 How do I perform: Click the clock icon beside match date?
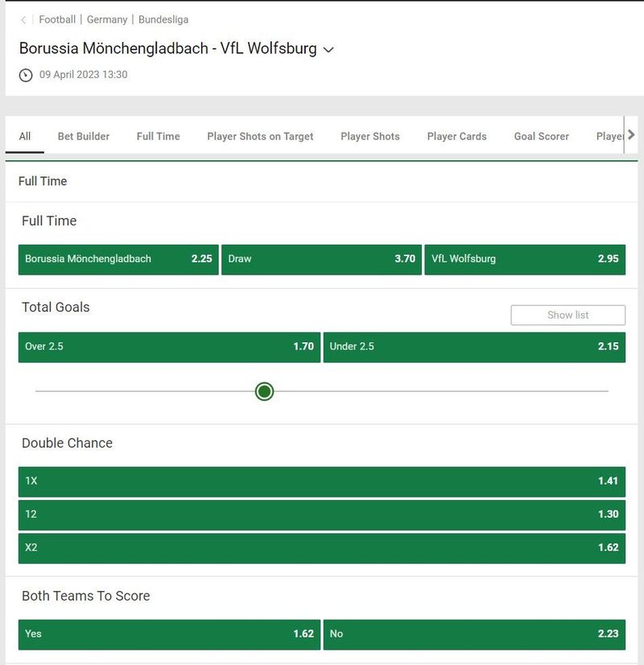click(26, 75)
